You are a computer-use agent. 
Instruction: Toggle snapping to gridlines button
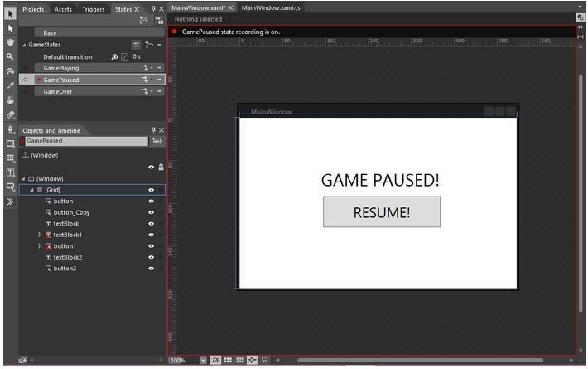(x=240, y=360)
